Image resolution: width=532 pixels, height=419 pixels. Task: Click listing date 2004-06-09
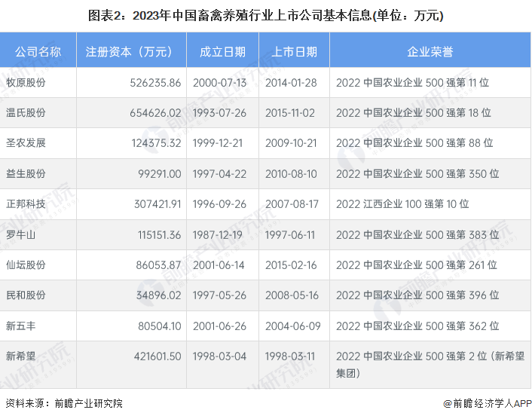pyautogui.click(x=293, y=326)
